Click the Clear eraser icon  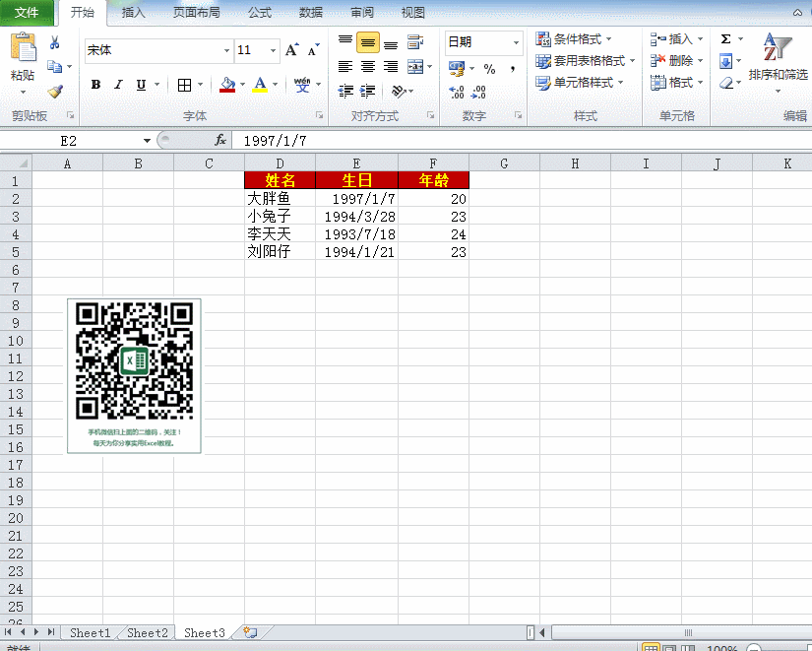[x=726, y=83]
